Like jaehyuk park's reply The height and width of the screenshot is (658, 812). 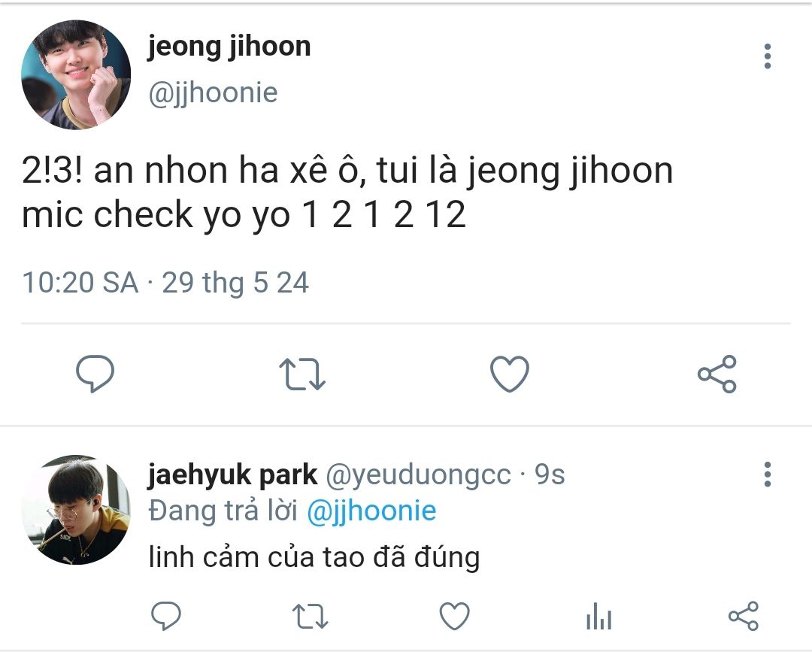coord(454,616)
